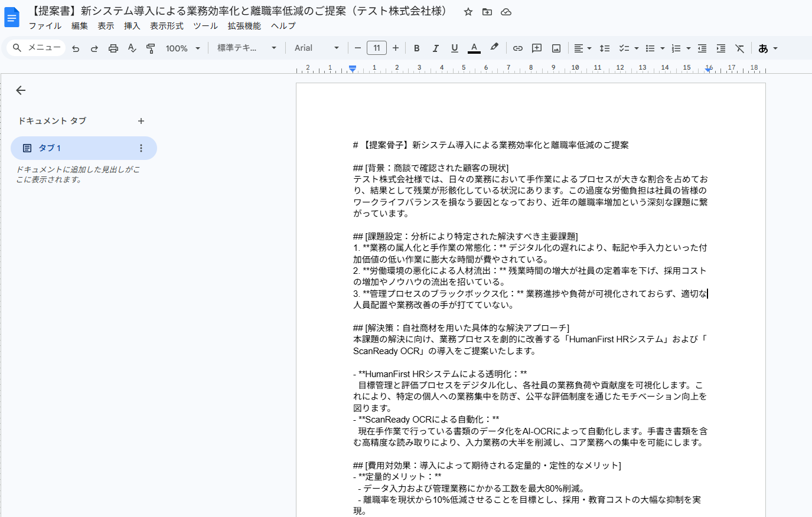Image resolution: width=812 pixels, height=517 pixels.
Task: Decrease font size with the minus button
Action: coord(357,48)
